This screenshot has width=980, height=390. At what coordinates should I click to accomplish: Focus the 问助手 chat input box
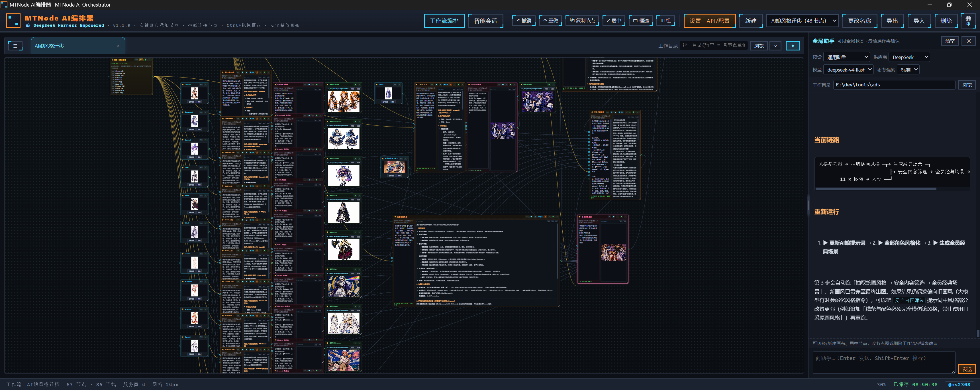[x=883, y=362]
